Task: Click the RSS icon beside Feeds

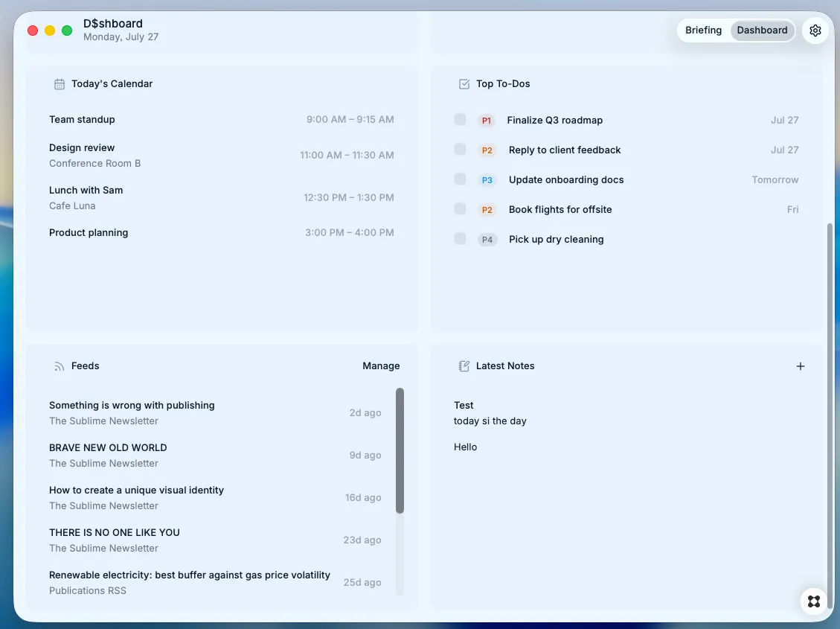Action: click(59, 366)
